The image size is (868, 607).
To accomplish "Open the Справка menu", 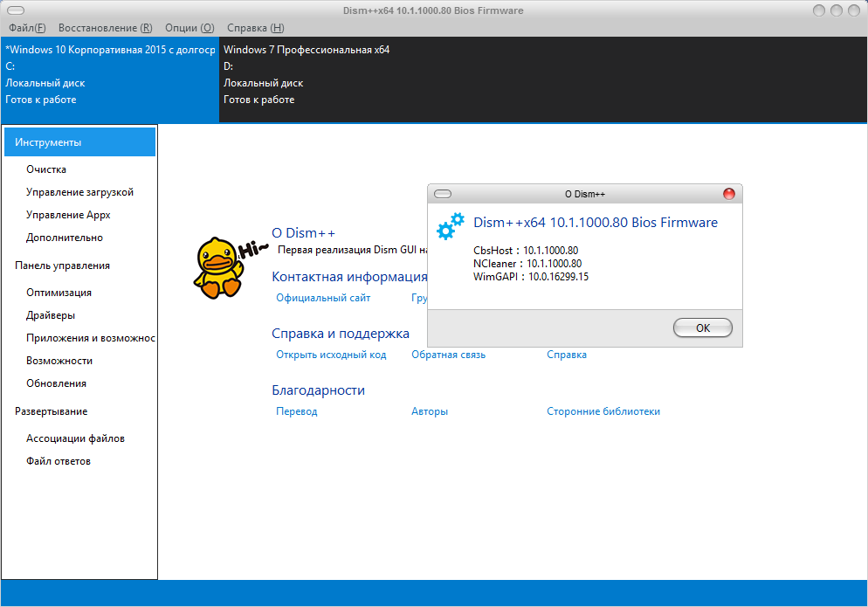I will point(255,28).
